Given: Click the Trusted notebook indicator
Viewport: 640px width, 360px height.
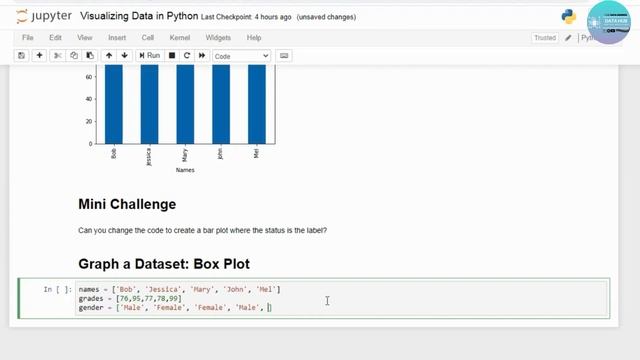Looking at the screenshot, I should click(x=545, y=38).
